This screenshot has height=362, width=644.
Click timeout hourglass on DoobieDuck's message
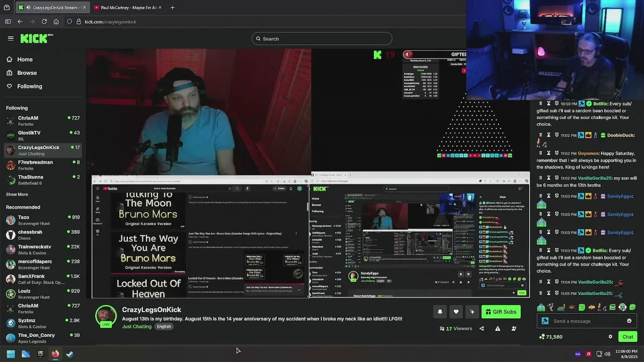[549, 135]
